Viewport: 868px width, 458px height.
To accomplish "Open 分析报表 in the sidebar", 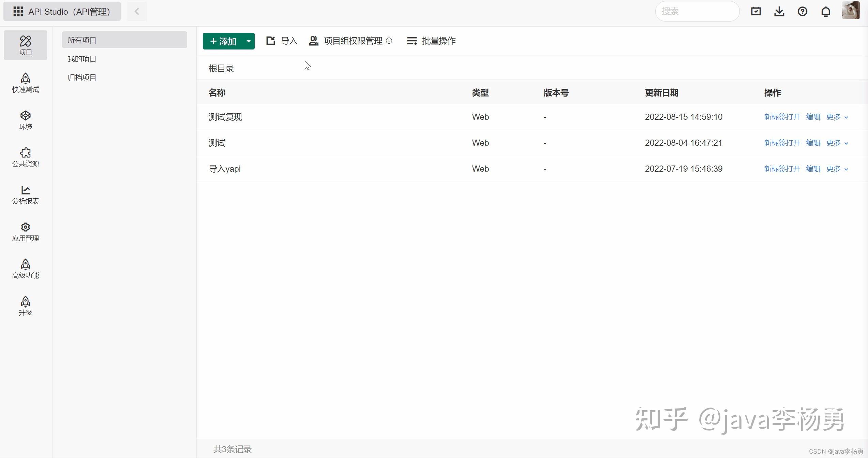I will click(x=25, y=194).
